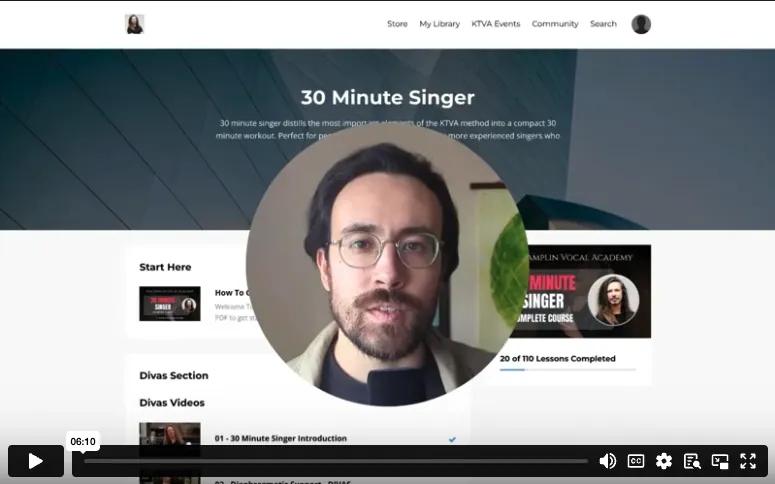The image size is (775, 484).
Task: Go to My Library
Action: [439, 24]
